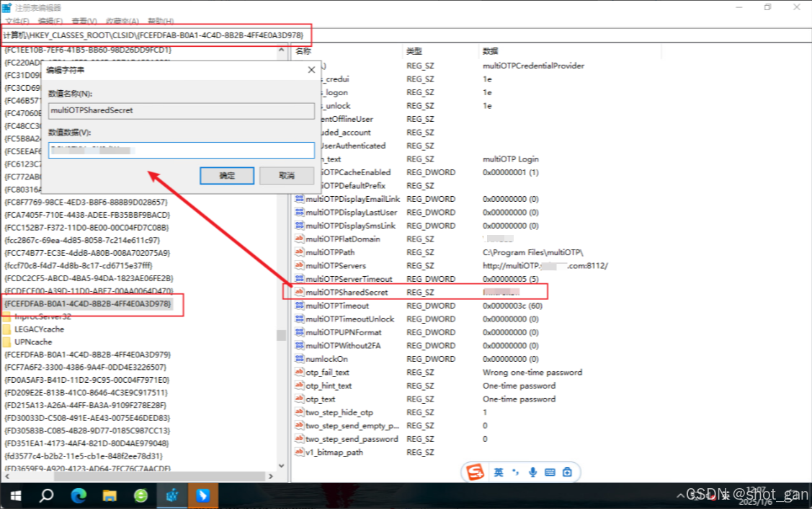812x509 pixels.
Task: Click the string icon beside multiOTPPath
Action: 299,252
